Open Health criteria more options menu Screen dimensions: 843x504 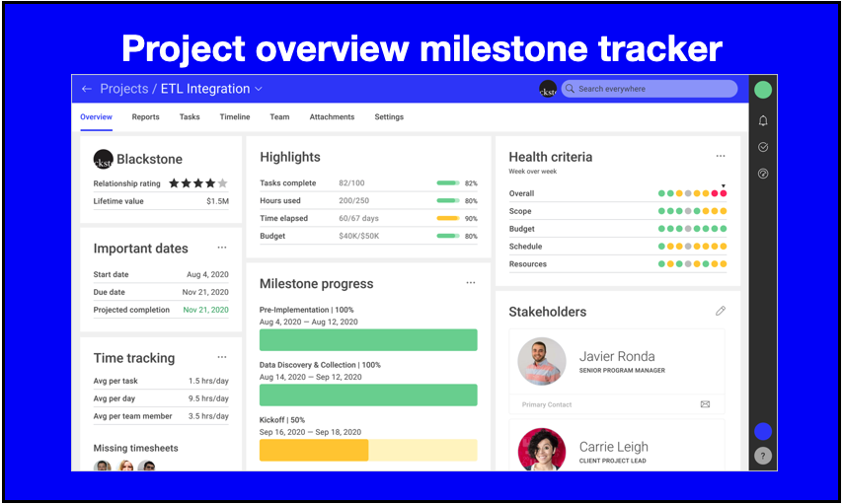coord(721,156)
